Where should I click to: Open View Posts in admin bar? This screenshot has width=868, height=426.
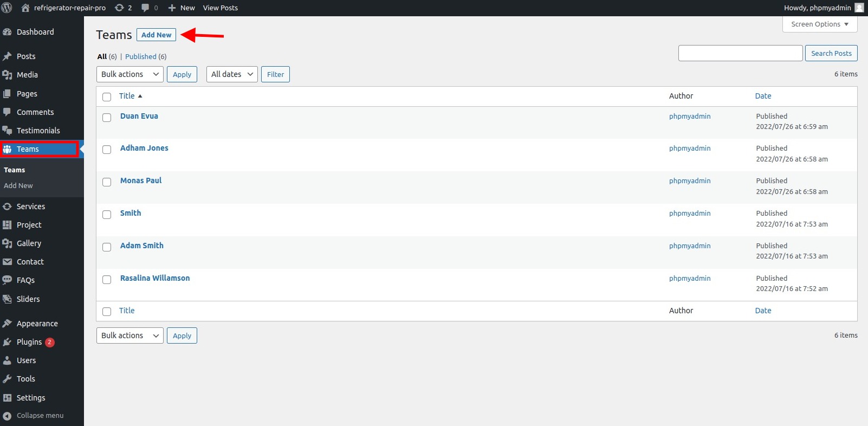221,8
